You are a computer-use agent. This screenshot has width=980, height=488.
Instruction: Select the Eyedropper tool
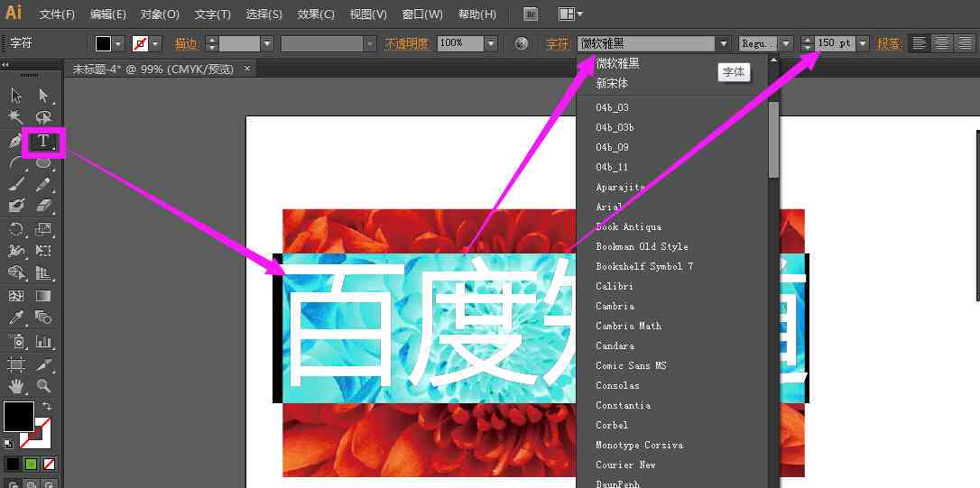coord(16,318)
